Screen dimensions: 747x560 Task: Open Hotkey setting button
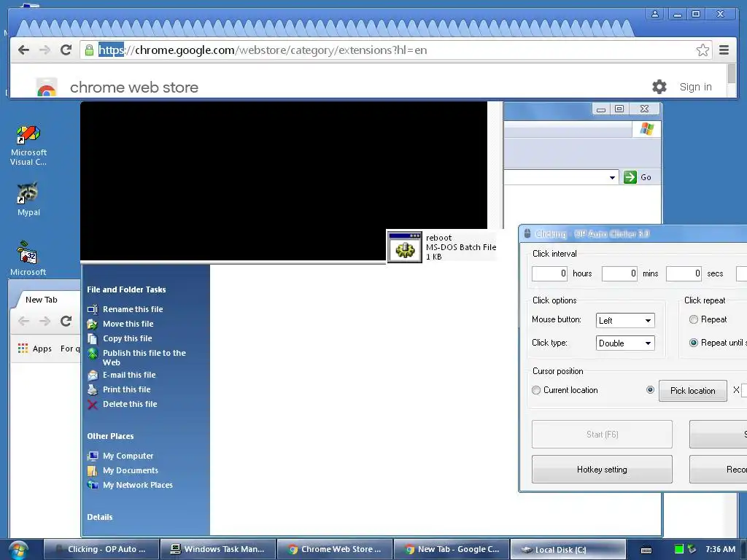[602, 470]
